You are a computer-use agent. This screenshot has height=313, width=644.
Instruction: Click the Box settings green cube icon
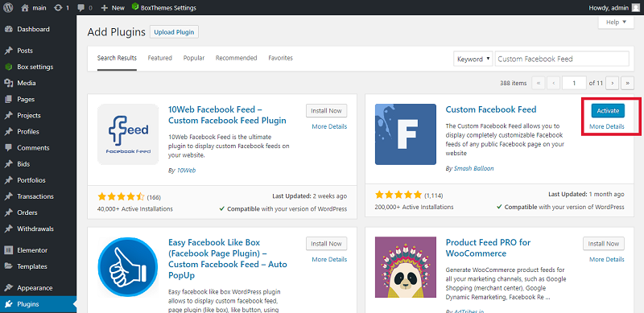point(8,67)
